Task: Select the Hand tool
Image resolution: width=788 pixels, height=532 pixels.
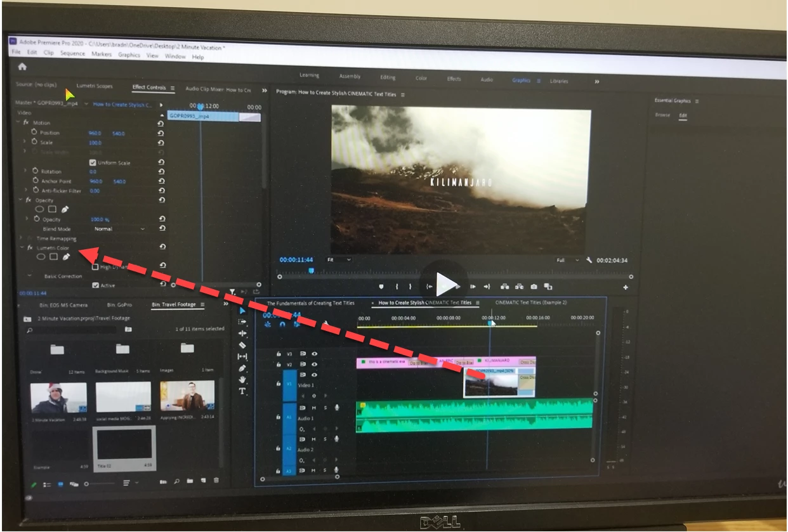Action: click(242, 379)
